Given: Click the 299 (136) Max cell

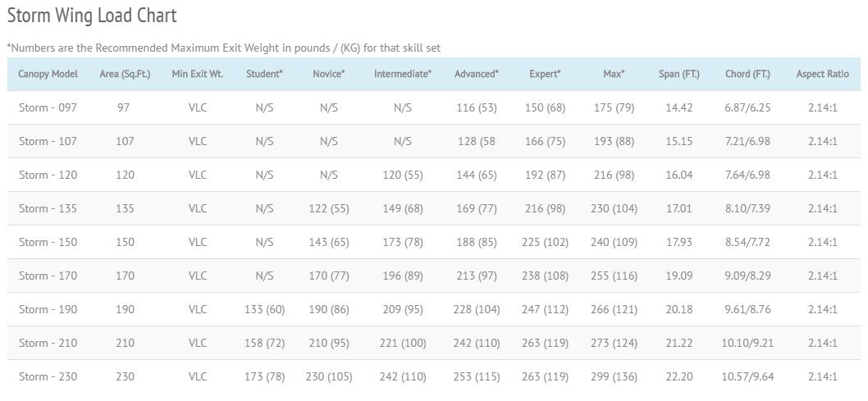Looking at the screenshot, I should click(x=614, y=376).
